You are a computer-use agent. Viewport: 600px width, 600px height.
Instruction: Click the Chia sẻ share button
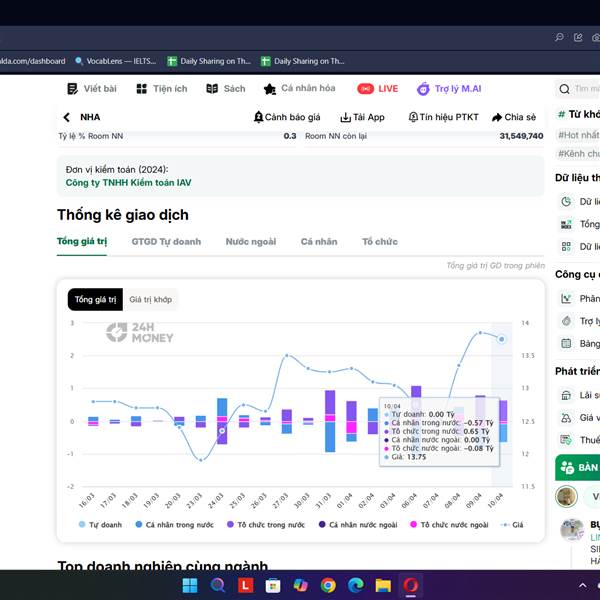tap(514, 117)
